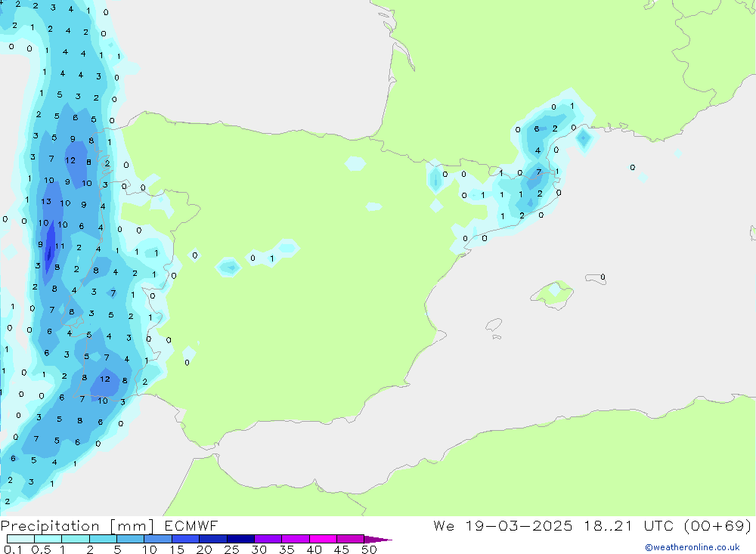Click the legend tick label "50"
The height and width of the screenshot is (554, 756).
point(369,549)
